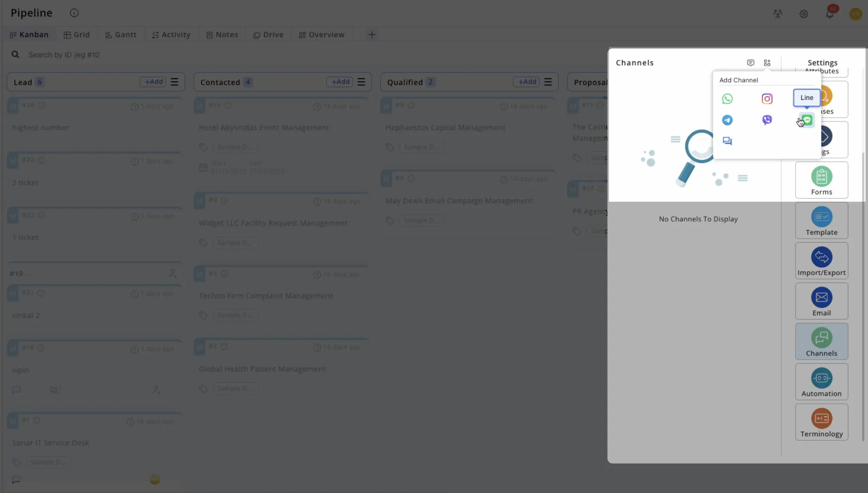Viewport: 868px width, 493px height.
Task: Click info icon on card #24
Action: point(42,105)
